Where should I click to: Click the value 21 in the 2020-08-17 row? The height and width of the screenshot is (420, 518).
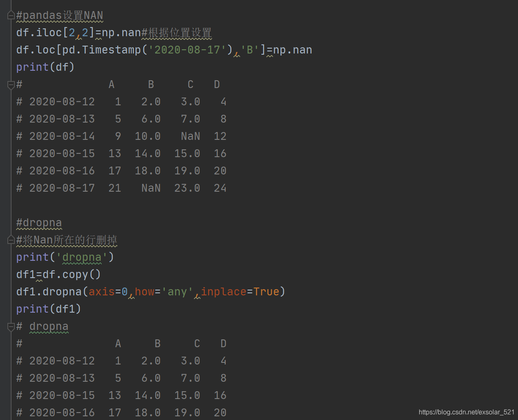115,188
